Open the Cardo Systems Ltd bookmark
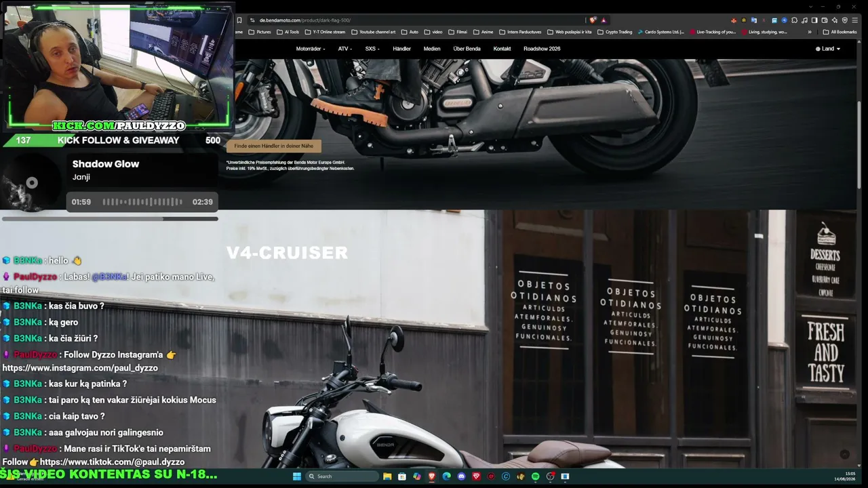Image resolution: width=868 pixels, height=488 pixels. click(660, 32)
